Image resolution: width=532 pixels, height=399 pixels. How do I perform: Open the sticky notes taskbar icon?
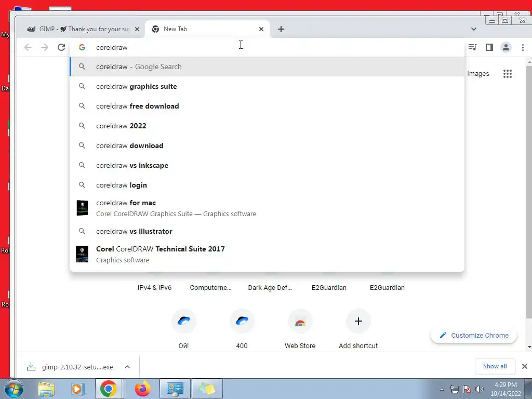tap(207, 389)
